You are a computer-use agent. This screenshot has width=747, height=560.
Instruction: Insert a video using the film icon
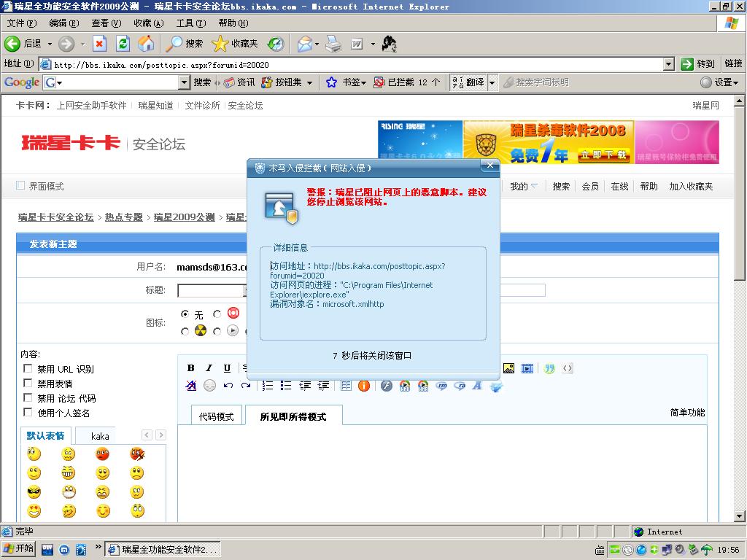click(x=527, y=368)
